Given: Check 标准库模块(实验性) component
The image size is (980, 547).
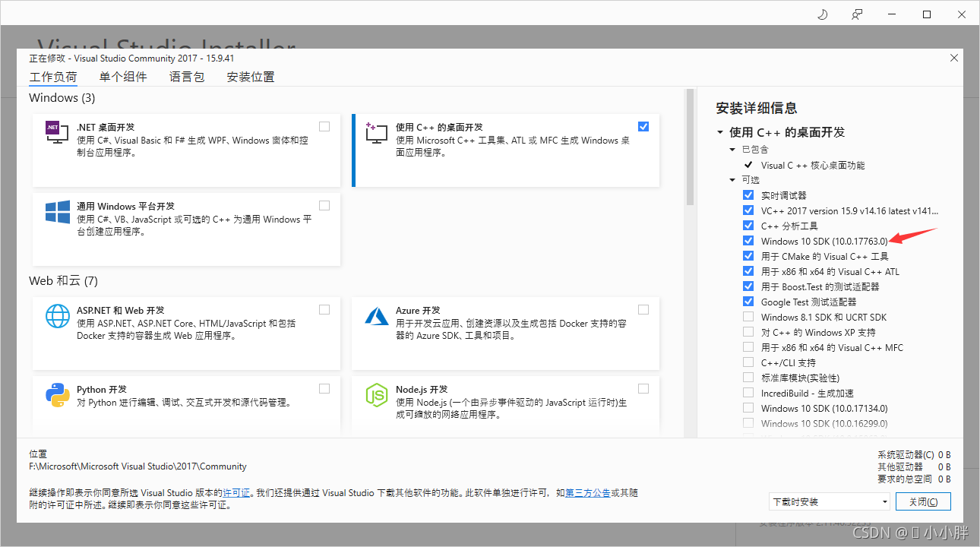Looking at the screenshot, I should point(748,378).
